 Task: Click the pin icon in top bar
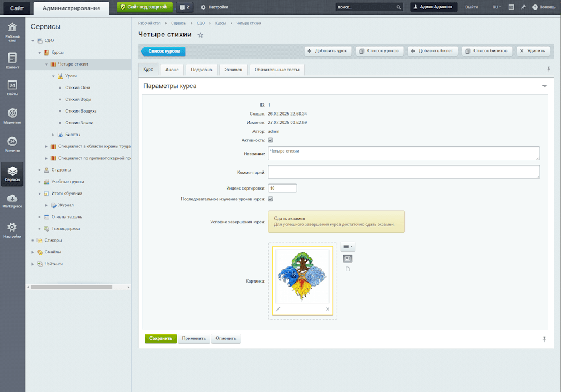pyautogui.click(x=523, y=7)
